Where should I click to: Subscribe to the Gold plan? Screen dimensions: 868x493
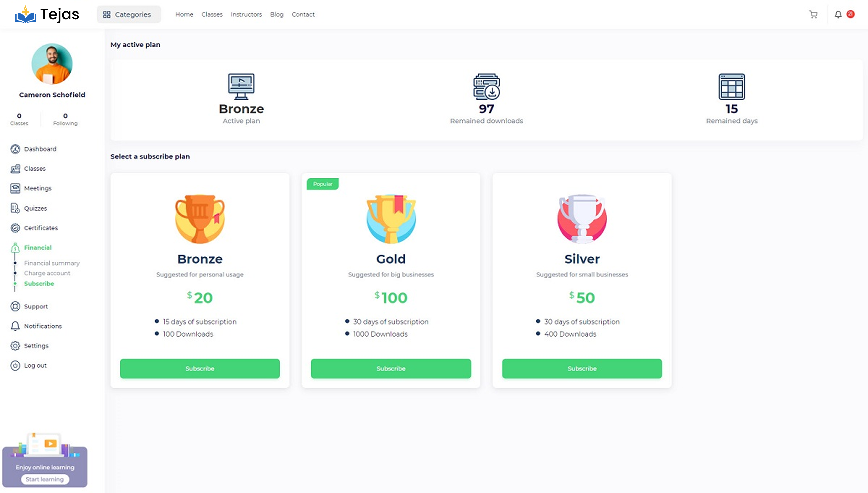tap(391, 368)
